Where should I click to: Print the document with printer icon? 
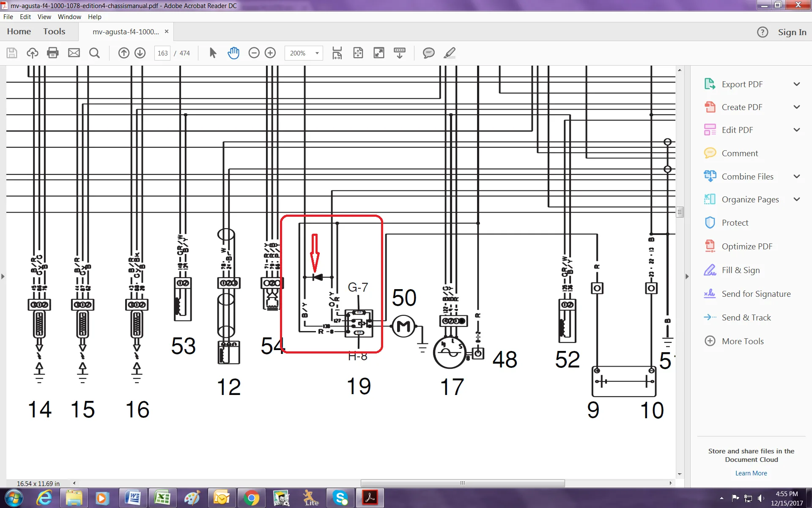point(53,53)
